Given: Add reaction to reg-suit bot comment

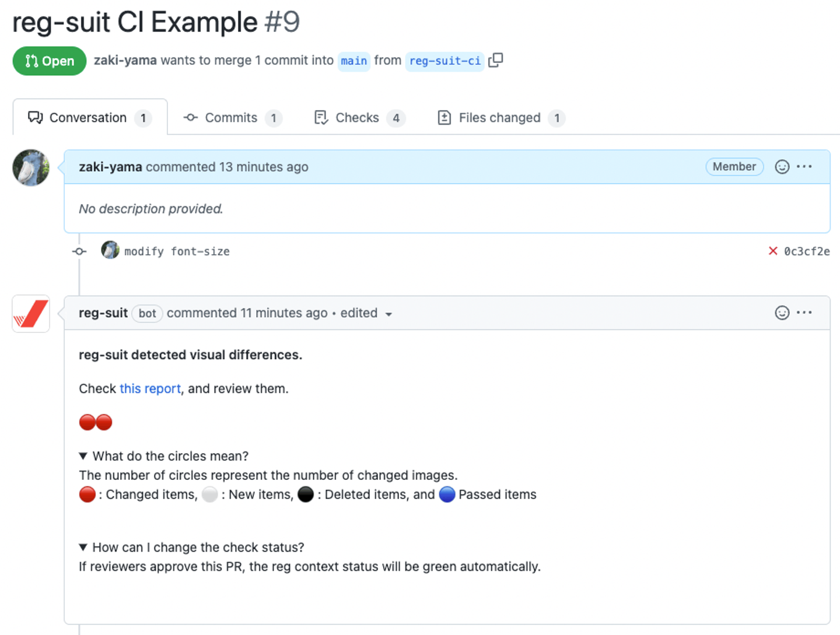Looking at the screenshot, I should coord(782,313).
